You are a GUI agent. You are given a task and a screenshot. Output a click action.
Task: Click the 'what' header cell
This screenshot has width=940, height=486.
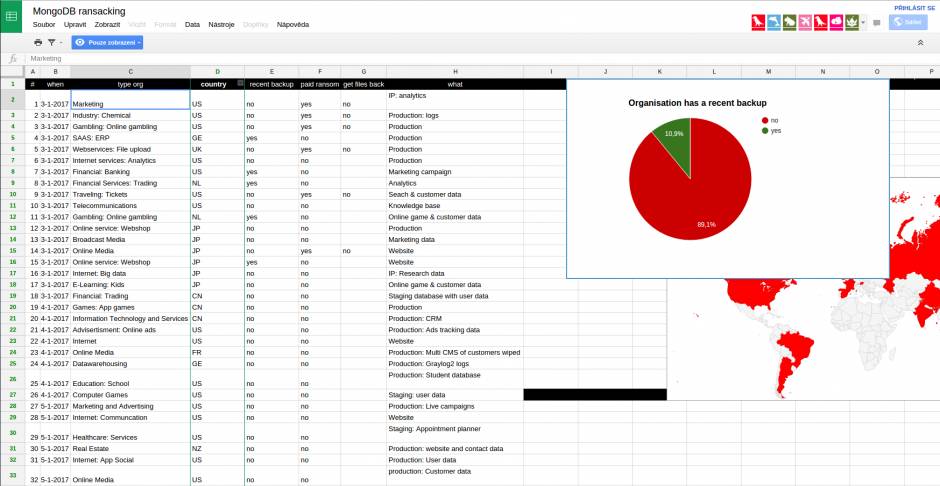coord(455,84)
